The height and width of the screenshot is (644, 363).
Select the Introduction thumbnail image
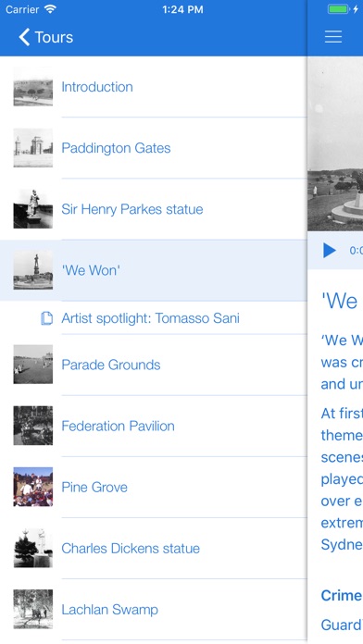pyautogui.click(x=33, y=87)
